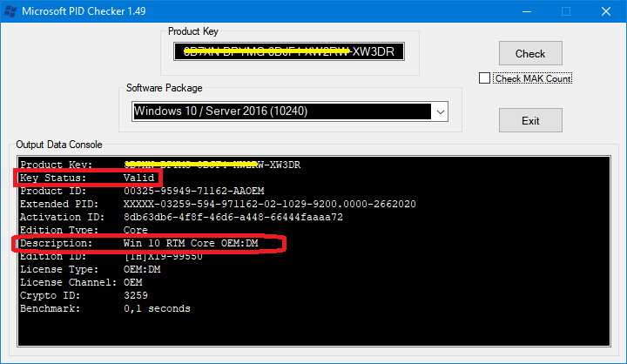Click the Extended PID value line
Viewport: 627px width, 364px height.
tap(218, 204)
